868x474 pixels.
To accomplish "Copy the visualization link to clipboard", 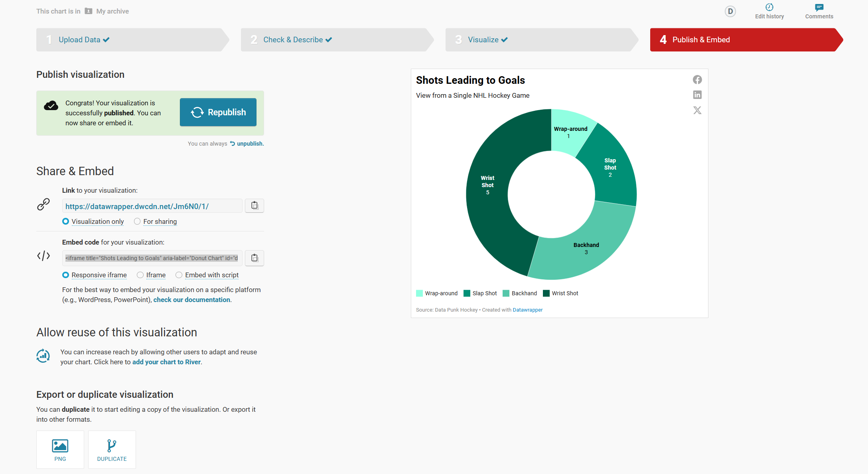I will (254, 206).
